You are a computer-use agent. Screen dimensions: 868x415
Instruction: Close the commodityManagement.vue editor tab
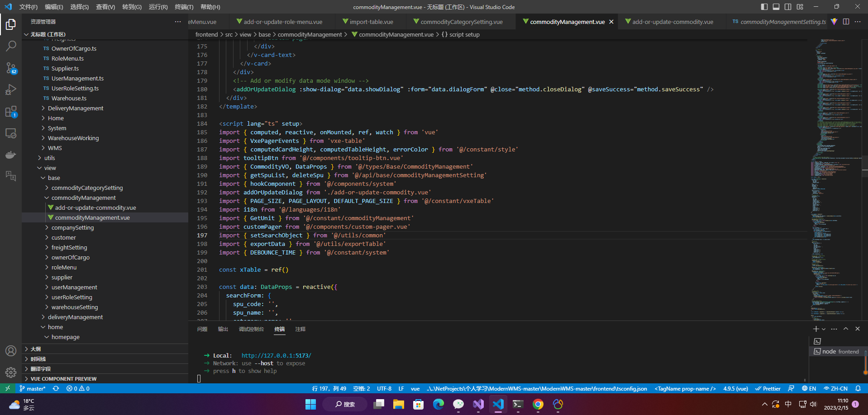pyautogui.click(x=611, y=22)
